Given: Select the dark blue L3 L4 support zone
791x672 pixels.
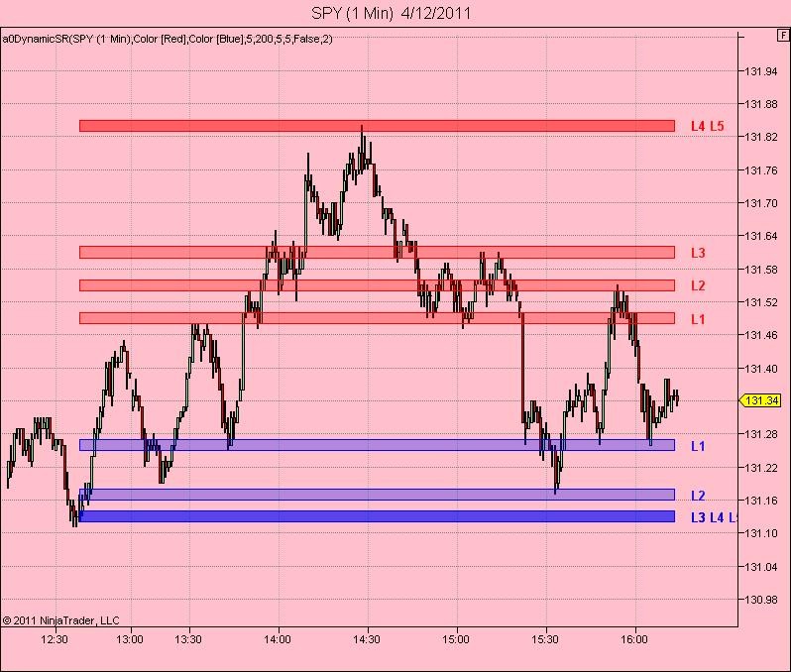Looking at the screenshot, I should (x=377, y=516).
